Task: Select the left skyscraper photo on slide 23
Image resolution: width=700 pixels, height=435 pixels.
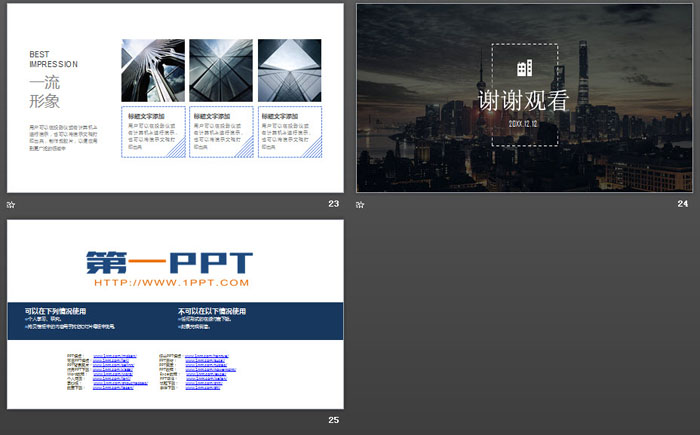Action: tap(153, 71)
